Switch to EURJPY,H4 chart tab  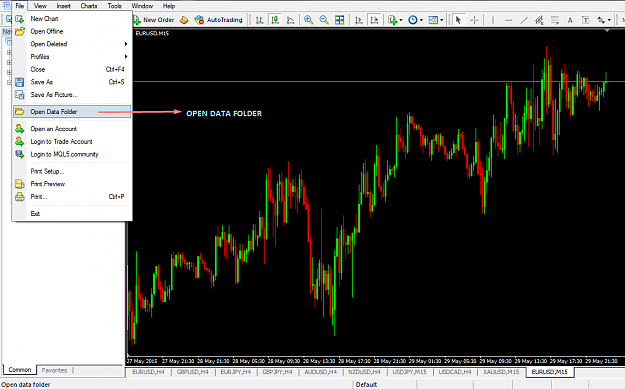pyautogui.click(x=236, y=372)
